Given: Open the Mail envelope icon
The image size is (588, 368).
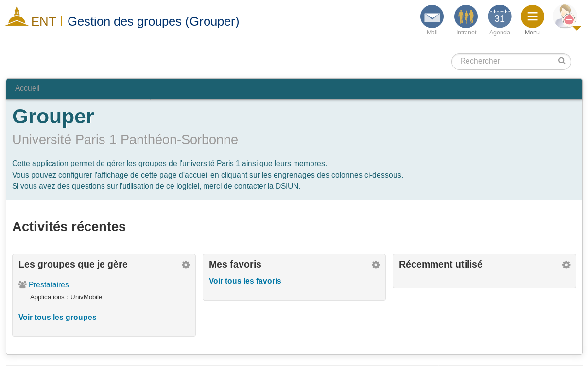Looking at the screenshot, I should pyautogui.click(x=432, y=17).
